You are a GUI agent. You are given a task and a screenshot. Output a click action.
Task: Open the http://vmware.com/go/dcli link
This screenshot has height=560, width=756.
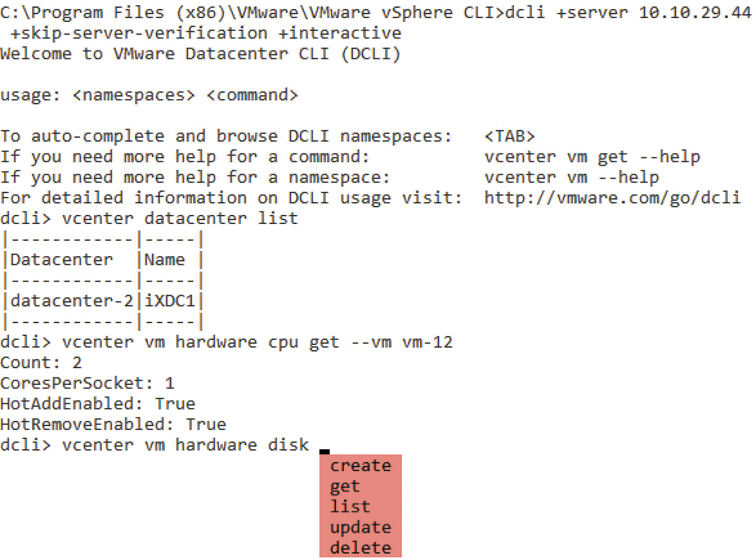click(612, 198)
